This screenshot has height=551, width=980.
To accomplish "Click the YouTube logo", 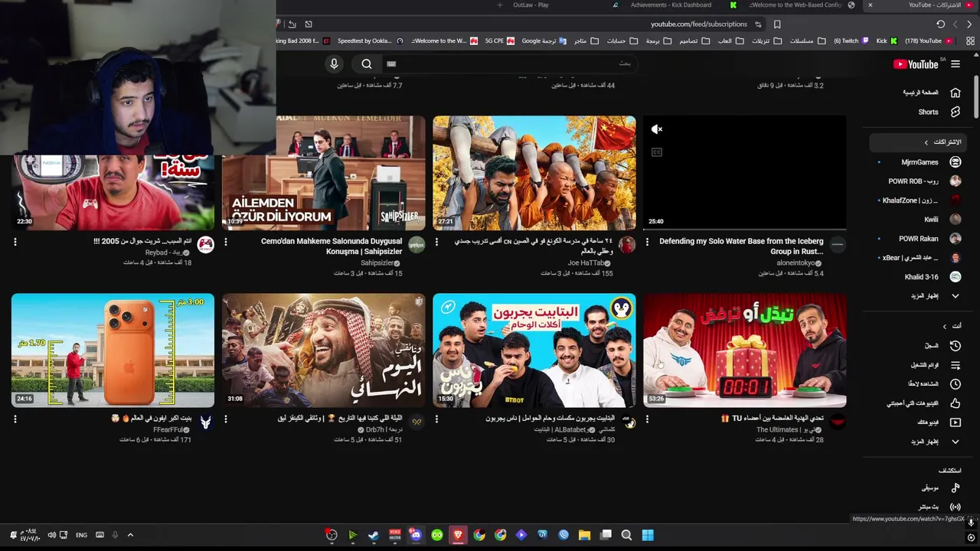I will 916,64.
